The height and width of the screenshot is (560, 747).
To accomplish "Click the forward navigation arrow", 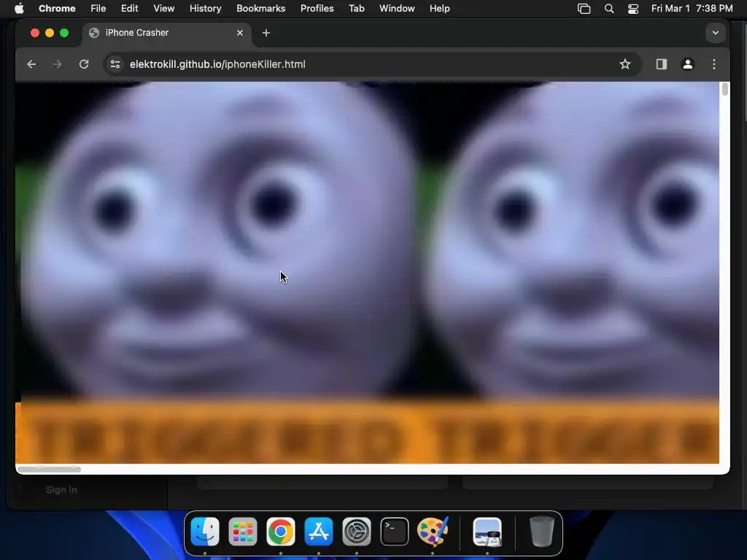I will 58,64.
